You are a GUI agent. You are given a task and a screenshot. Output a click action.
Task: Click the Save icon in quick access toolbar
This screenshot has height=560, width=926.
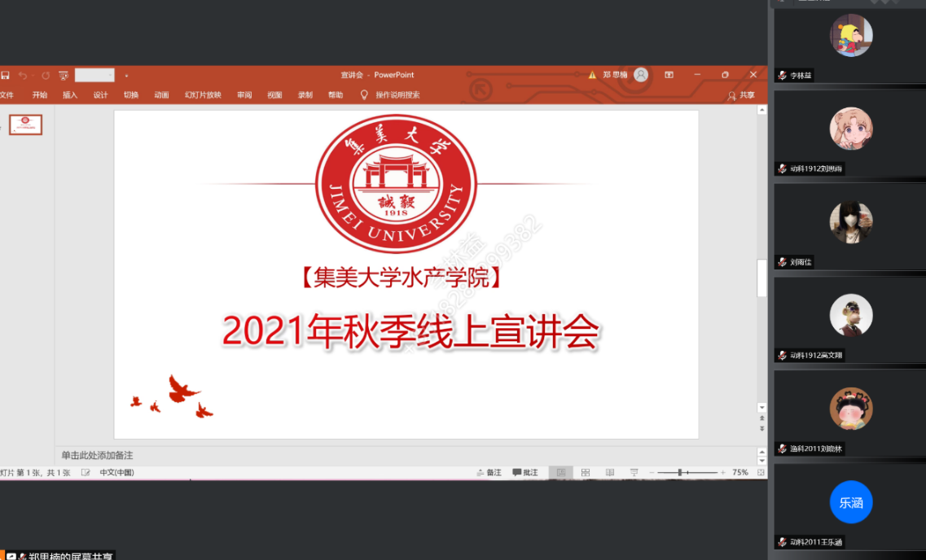[5, 76]
